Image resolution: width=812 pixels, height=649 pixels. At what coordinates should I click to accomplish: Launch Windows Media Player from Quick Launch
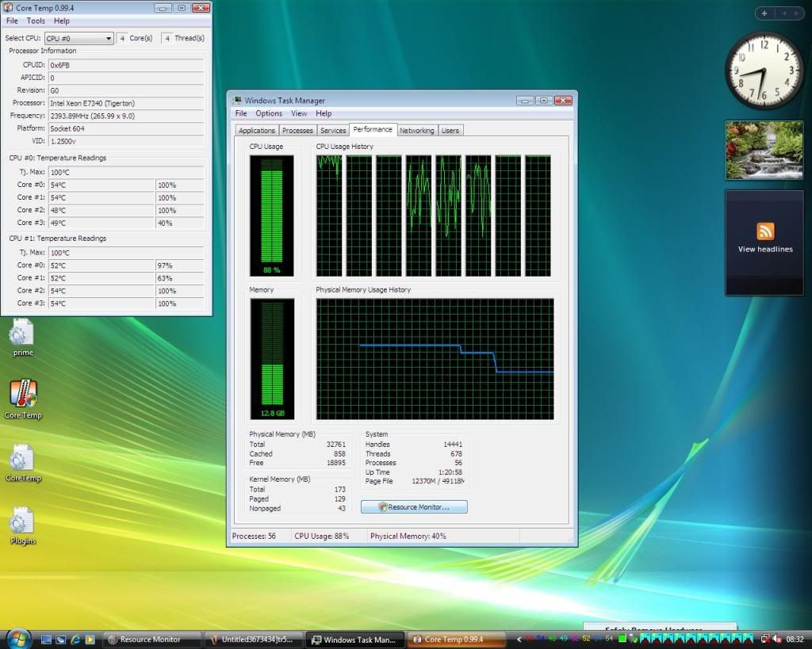pyautogui.click(x=90, y=639)
